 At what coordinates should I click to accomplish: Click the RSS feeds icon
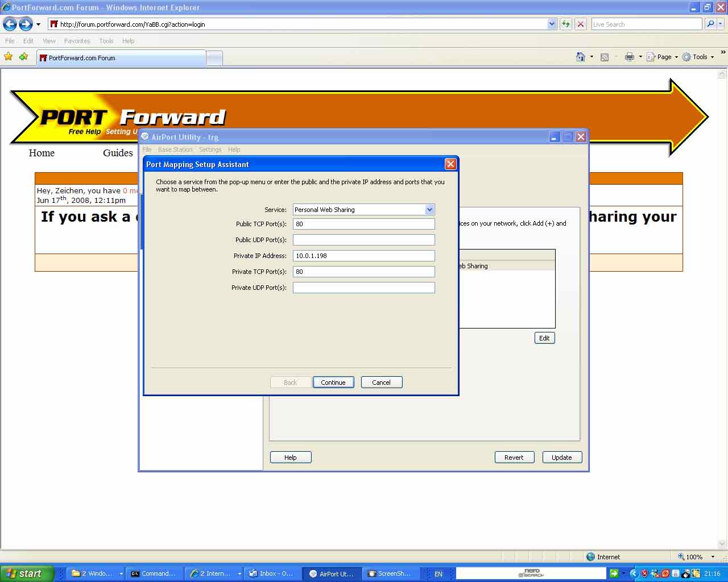click(605, 57)
